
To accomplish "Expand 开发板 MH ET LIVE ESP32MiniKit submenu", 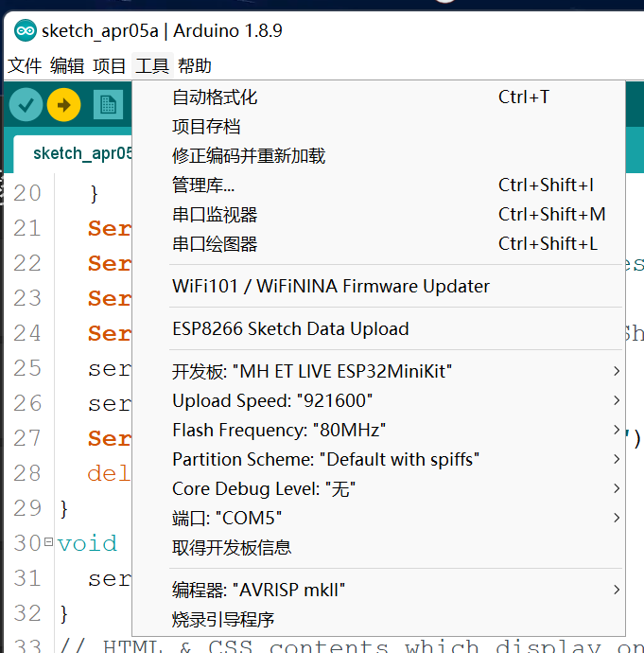I will pyautogui.click(x=378, y=371).
